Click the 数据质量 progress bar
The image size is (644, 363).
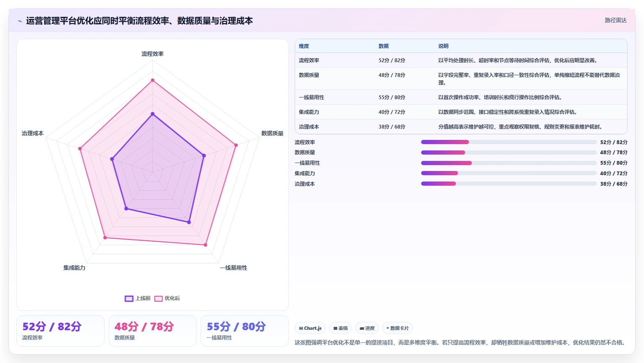click(x=509, y=153)
